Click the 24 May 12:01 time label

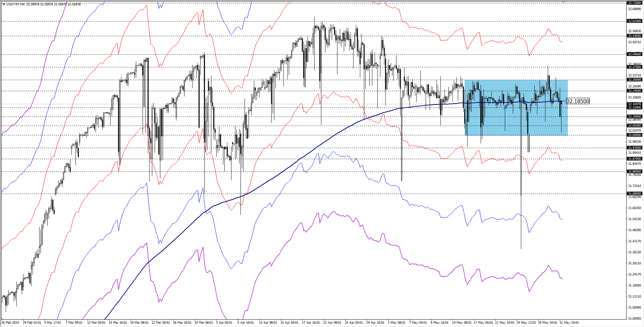(x=526, y=323)
